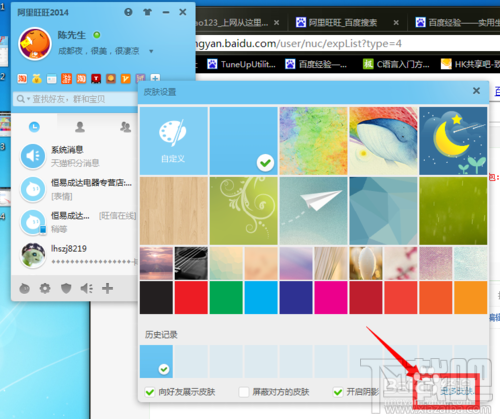Open the C语言入门方... bookmark
The image size is (500, 419).
coord(396,64)
